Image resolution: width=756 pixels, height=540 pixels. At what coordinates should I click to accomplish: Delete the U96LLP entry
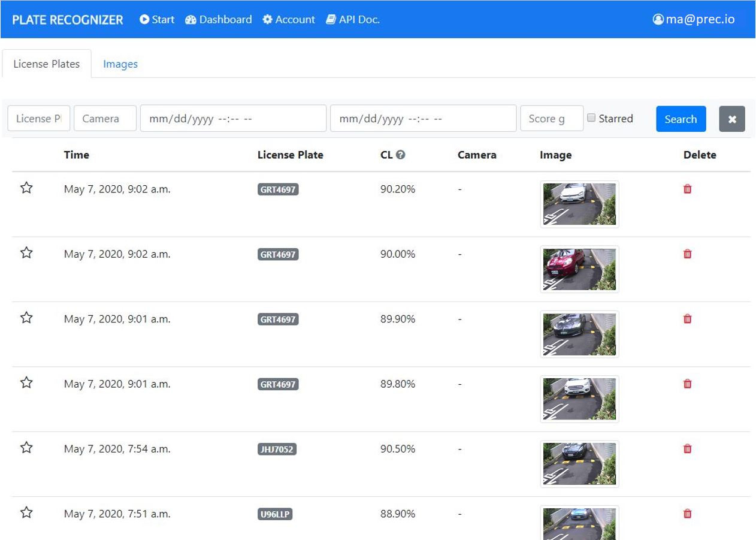pyautogui.click(x=687, y=514)
